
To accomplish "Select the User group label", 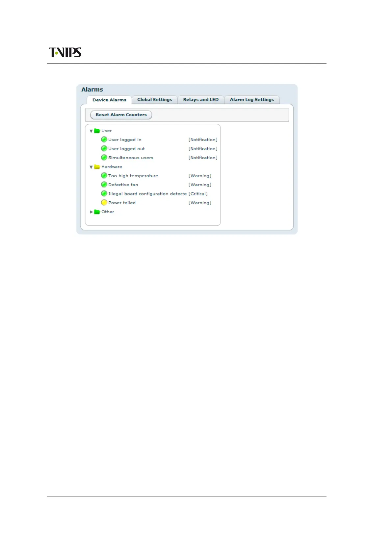I will coord(106,131).
